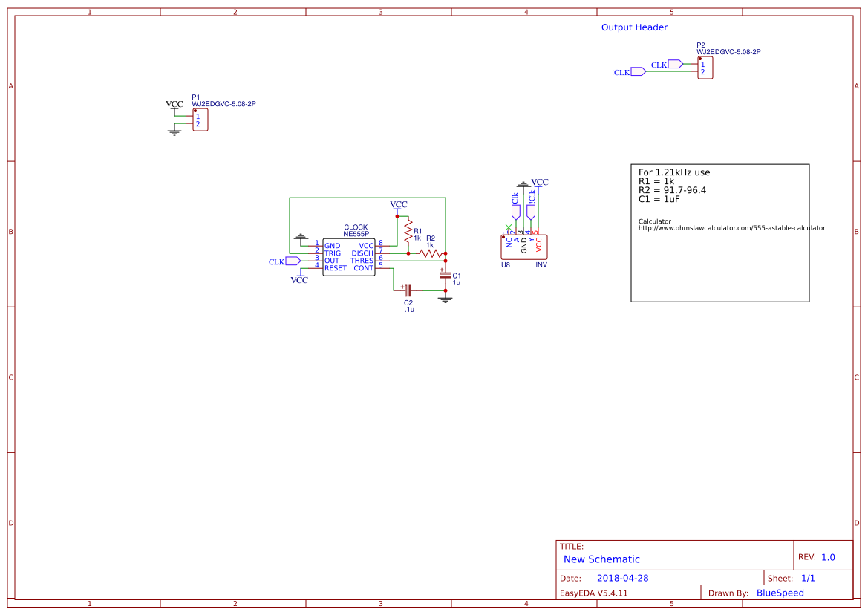Select capacitor C2 labeled .1u
This screenshot has height=615, width=868.
coord(406,292)
